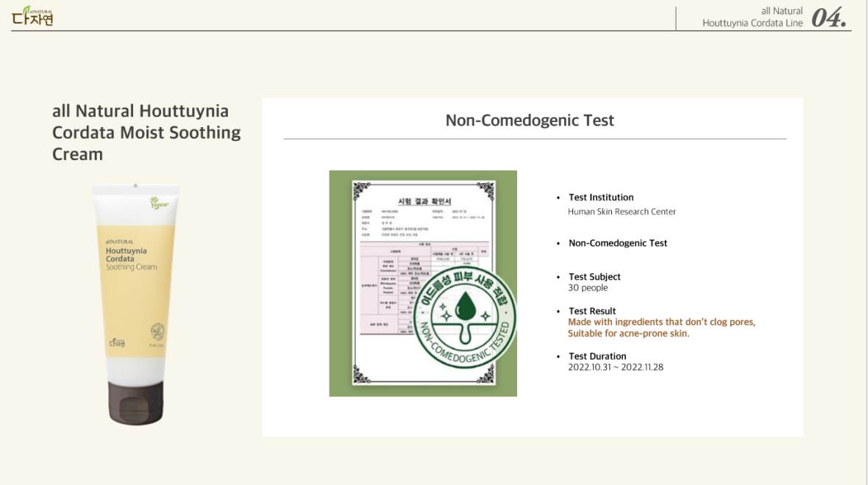Viewport: 868px width, 485px height.
Task: Click the Vegan mark on the tube
Action: pyautogui.click(x=159, y=204)
